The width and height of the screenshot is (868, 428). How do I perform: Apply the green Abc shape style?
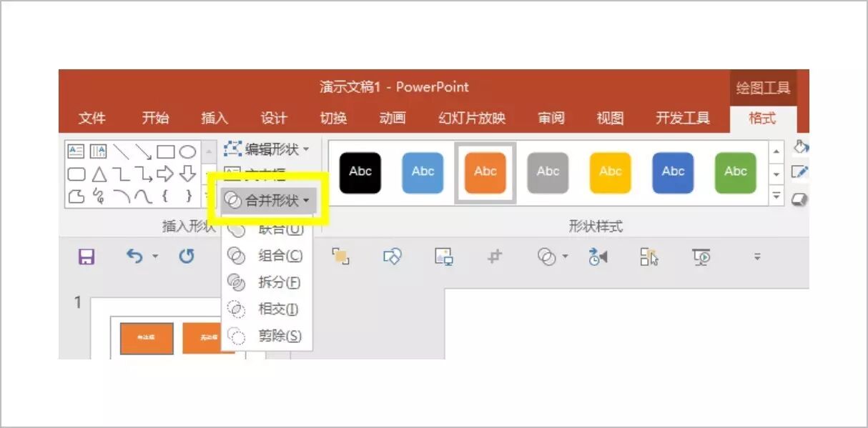click(736, 173)
